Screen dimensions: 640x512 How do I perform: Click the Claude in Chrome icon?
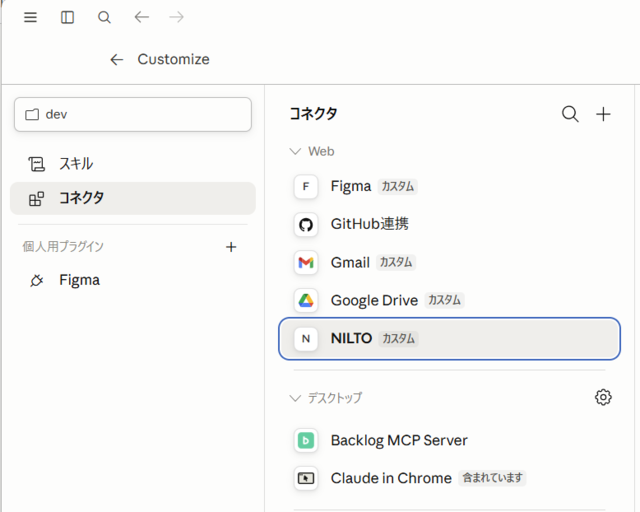[306, 478]
